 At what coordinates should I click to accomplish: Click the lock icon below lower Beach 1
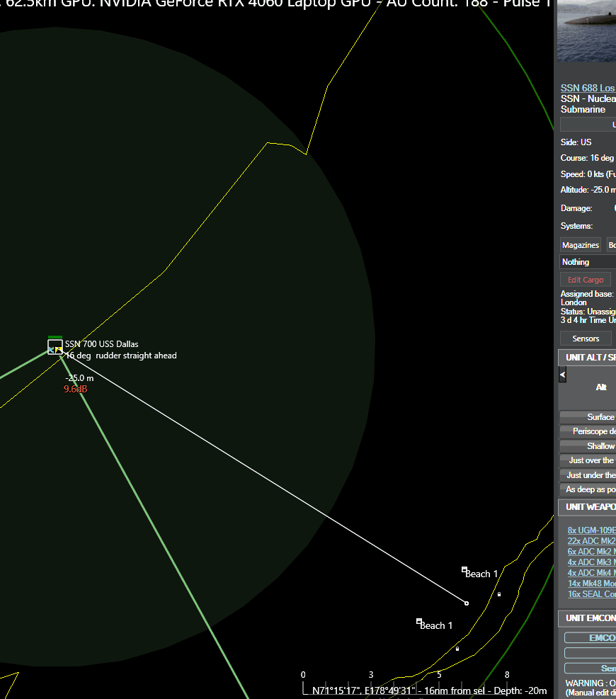click(x=457, y=649)
